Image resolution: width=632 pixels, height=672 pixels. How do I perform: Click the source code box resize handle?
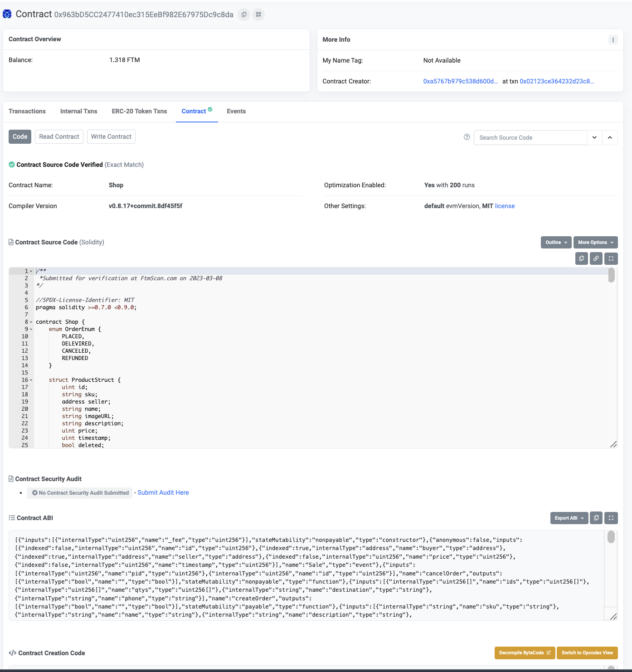(613, 444)
